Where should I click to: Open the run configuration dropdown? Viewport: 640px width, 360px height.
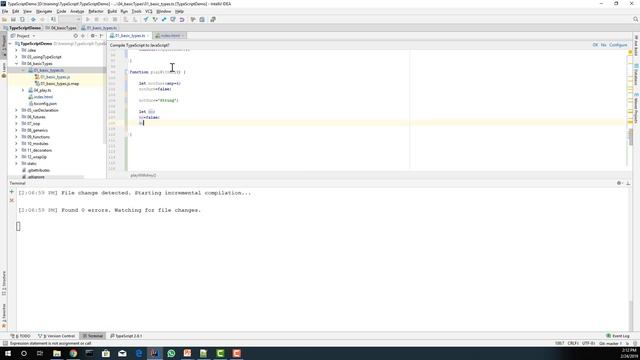click(70, 20)
